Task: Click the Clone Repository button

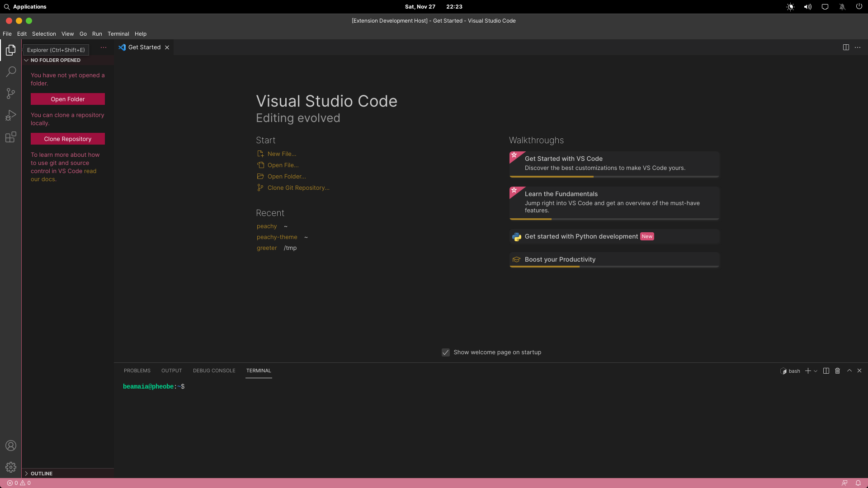Action: (68, 139)
